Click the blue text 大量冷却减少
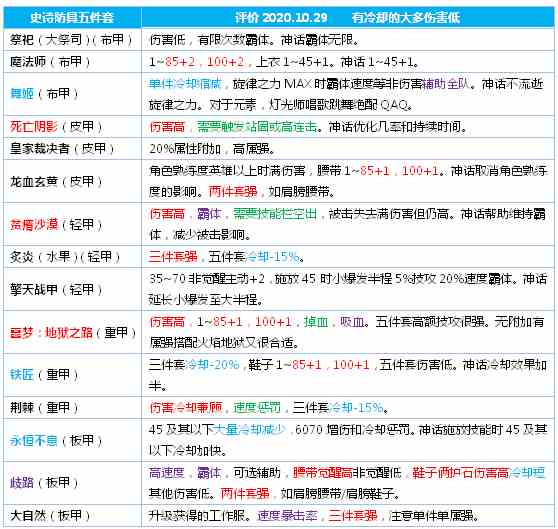This screenshot has width=558, height=529. (249, 430)
